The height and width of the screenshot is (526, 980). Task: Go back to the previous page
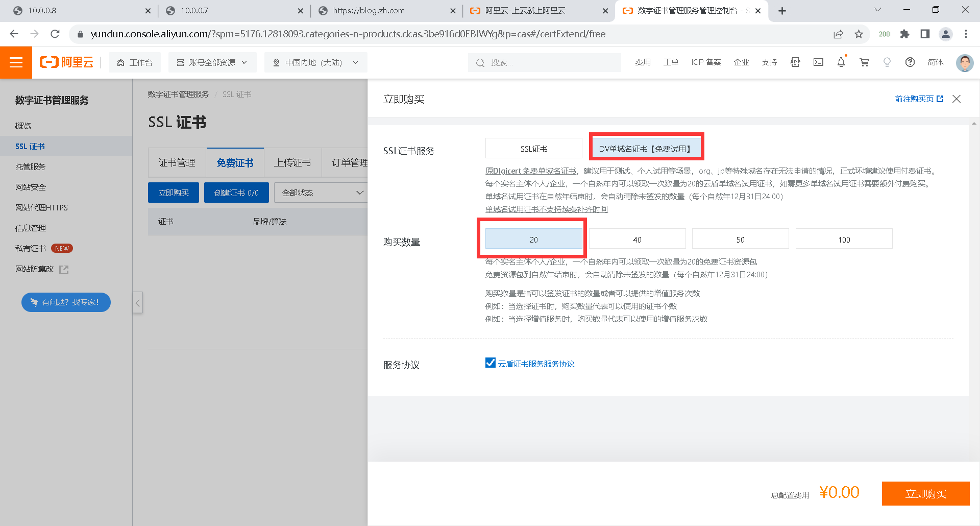point(14,34)
